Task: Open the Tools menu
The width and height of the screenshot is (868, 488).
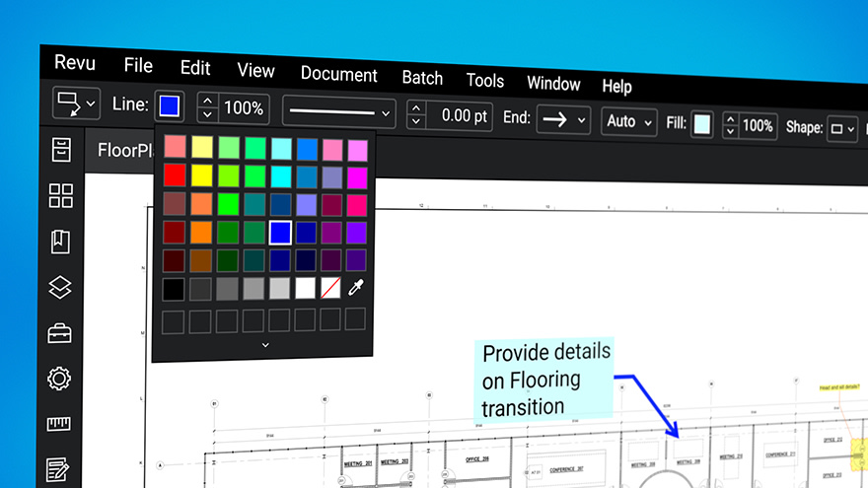Action: [x=485, y=81]
